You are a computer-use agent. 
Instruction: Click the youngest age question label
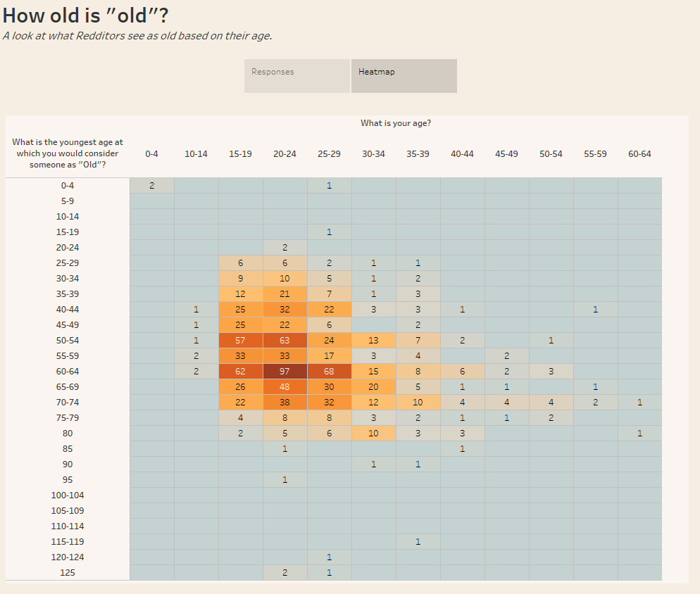pyautogui.click(x=68, y=154)
